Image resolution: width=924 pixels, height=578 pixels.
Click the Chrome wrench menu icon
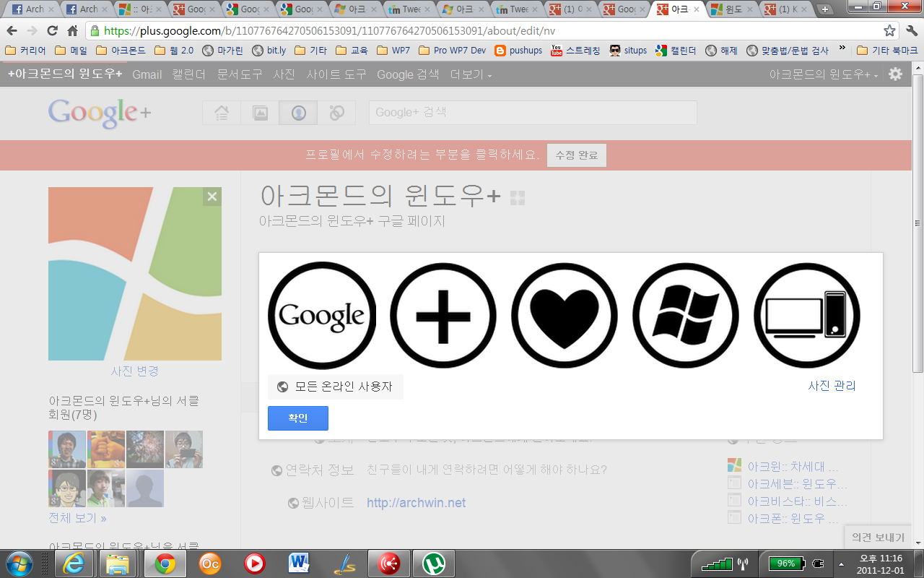tap(911, 31)
